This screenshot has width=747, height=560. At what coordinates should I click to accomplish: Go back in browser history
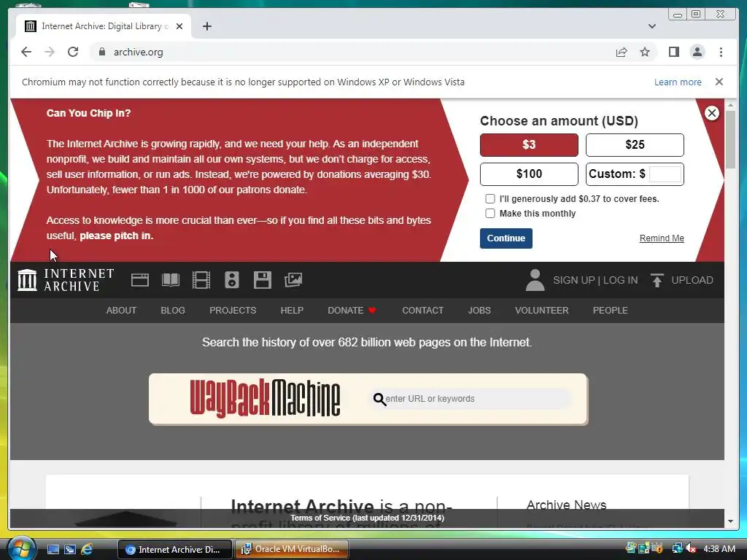click(x=26, y=52)
